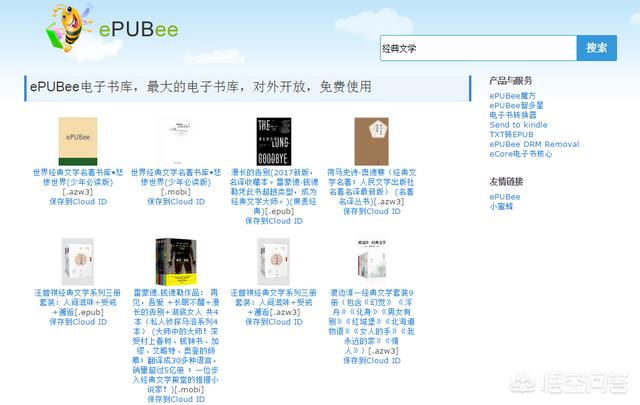Click the ePUBee bee mascot logo

coord(68,29)
